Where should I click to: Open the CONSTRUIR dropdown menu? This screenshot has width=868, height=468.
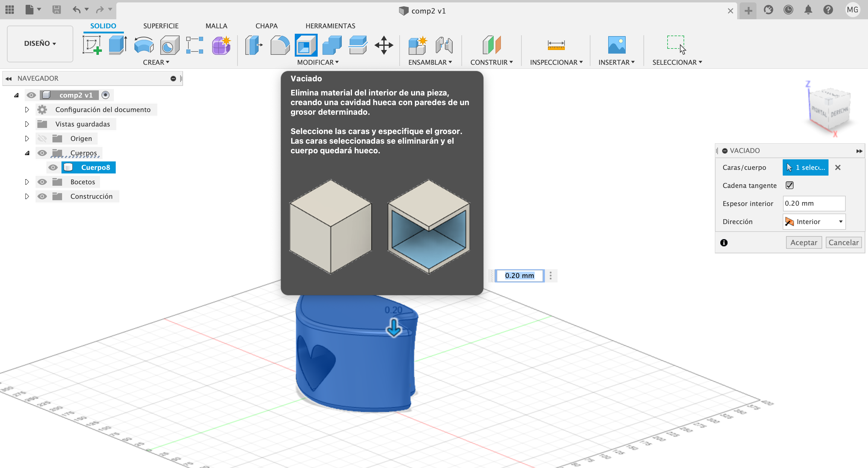pos(491,62)
